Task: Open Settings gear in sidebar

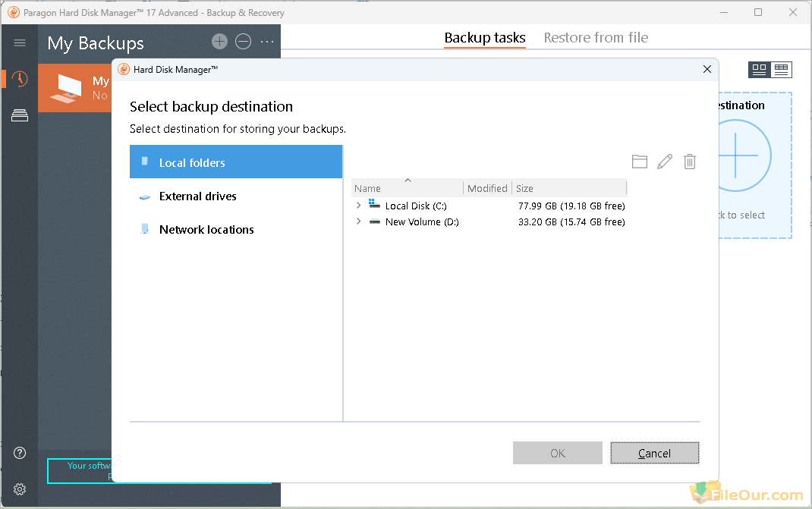Action: pos(20,489)
